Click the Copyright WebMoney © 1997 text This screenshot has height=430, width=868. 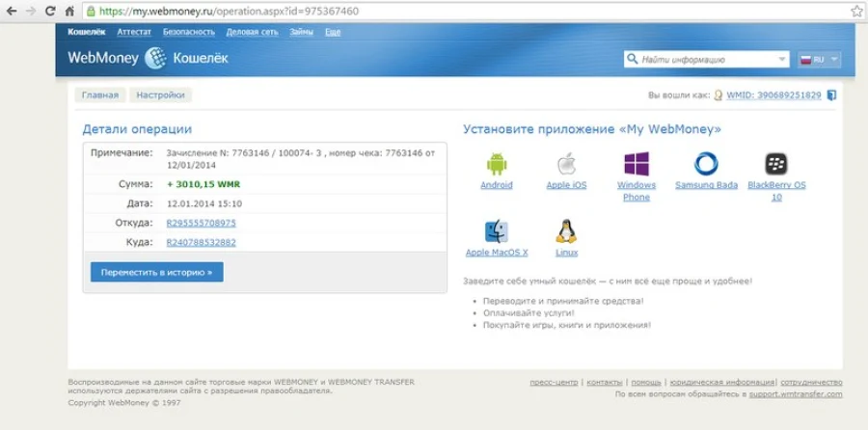point(124,403)
